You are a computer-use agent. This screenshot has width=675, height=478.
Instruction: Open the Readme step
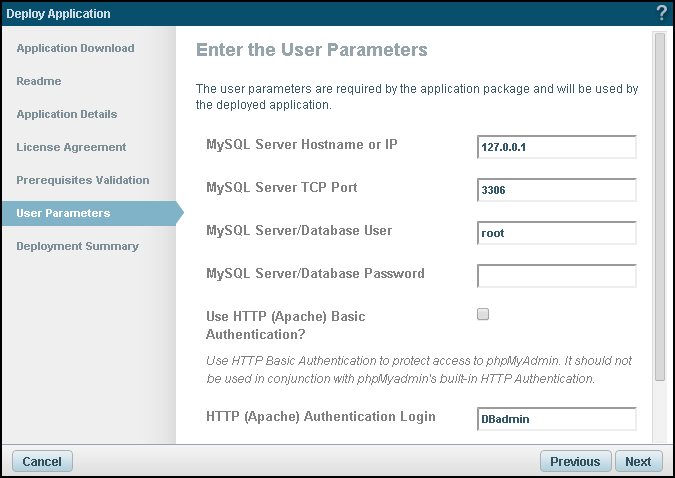tap(39, 81)
